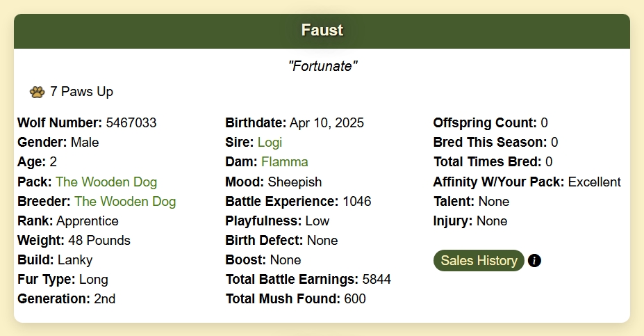This screenshot has height=336, width=644.
Task: Click the Total Mush Found 600 value
Action: [354, 299]
